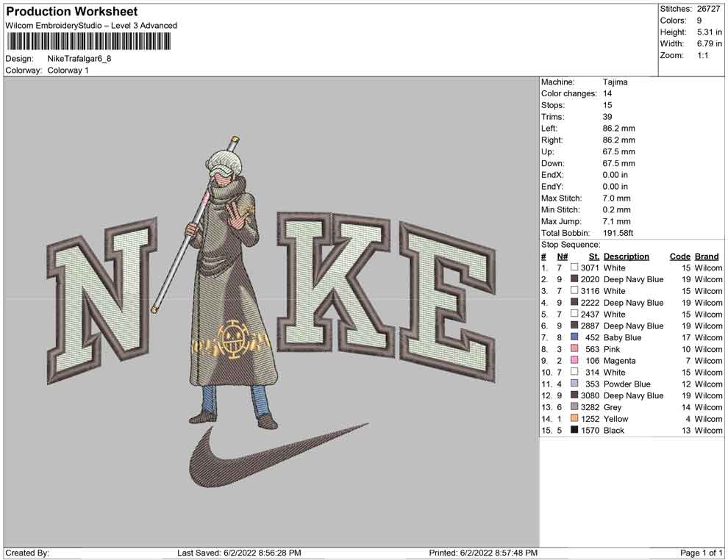Click the 'Brand' column header

click(707, 256)
